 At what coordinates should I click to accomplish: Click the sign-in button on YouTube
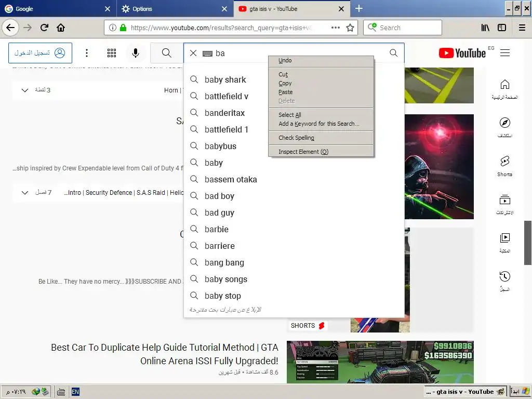41,53
